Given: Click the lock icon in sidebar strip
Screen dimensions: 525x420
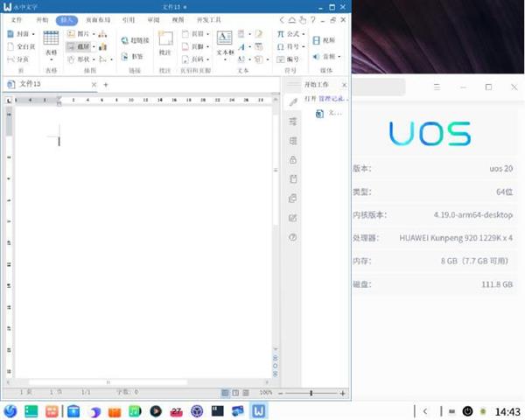Looking at the screenshot, I should 293,159.
